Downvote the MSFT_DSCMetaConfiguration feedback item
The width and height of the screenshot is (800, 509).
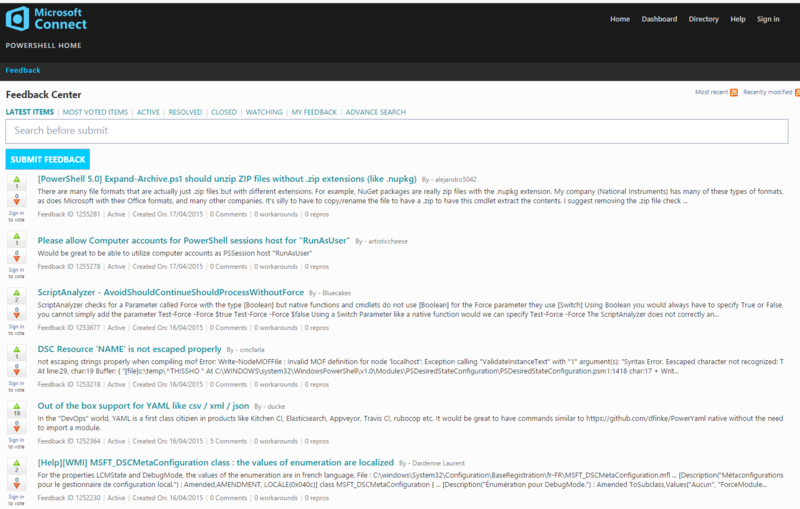[17, 485]
